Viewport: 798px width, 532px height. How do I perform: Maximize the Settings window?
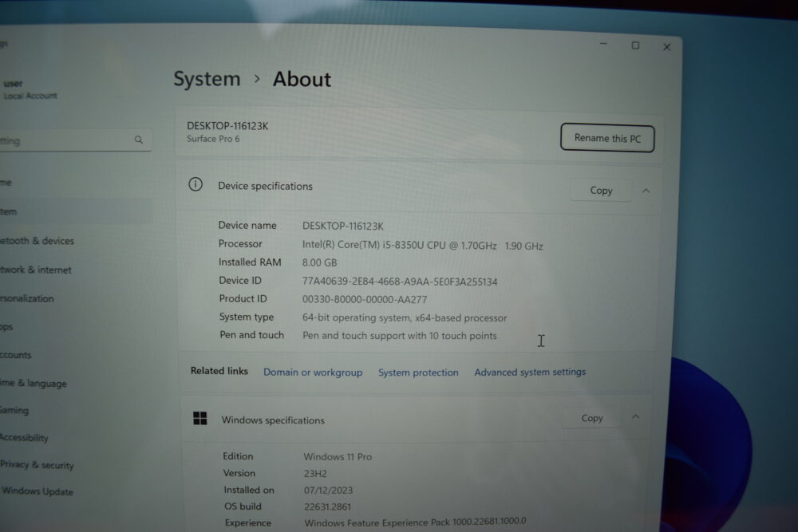pos(635,45)
